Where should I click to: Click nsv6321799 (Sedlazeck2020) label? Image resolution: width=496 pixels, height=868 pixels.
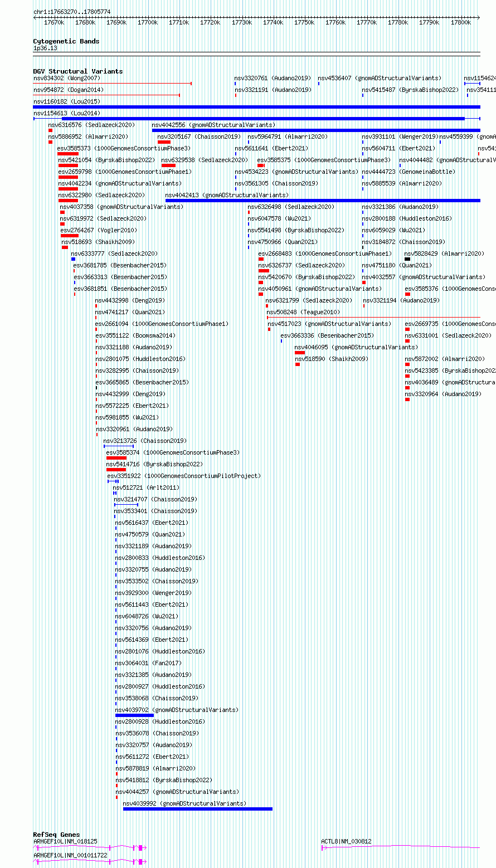click(x=309, y=300)
